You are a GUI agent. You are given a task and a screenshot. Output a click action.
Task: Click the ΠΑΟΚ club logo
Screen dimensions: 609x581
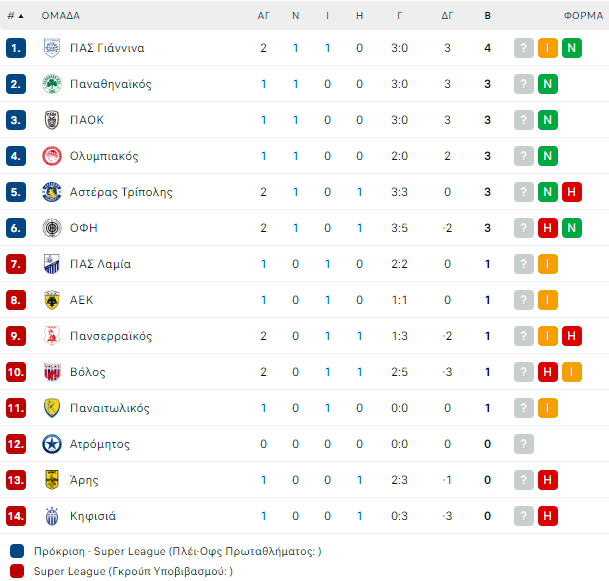52,120
